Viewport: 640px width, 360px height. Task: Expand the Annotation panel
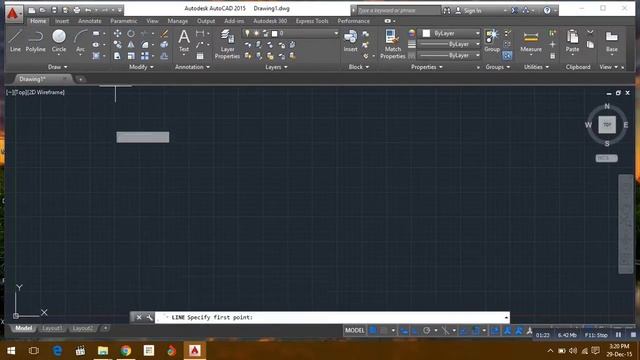pyautogui.click(x=192, y=67)
